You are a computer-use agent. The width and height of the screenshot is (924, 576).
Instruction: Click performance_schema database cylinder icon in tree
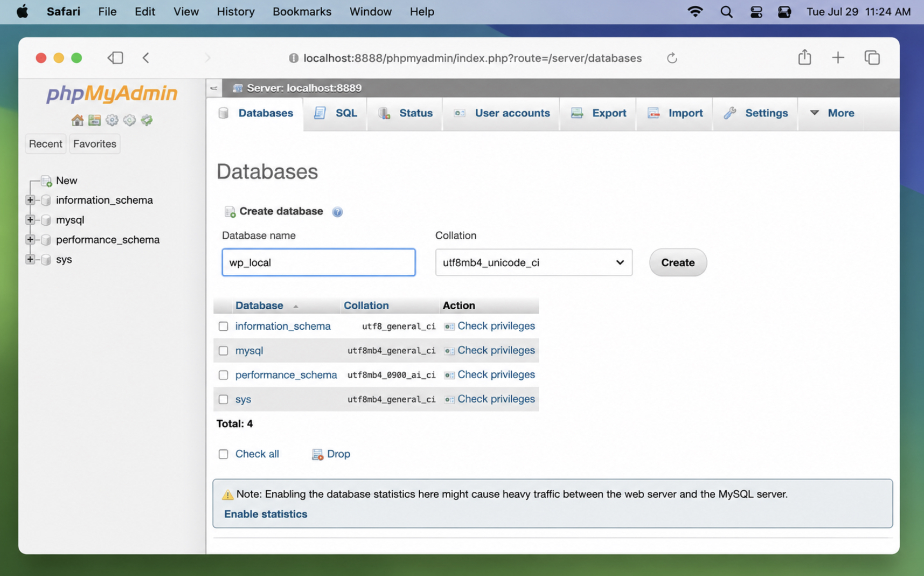pyautogui.click(x=46, y=240)
